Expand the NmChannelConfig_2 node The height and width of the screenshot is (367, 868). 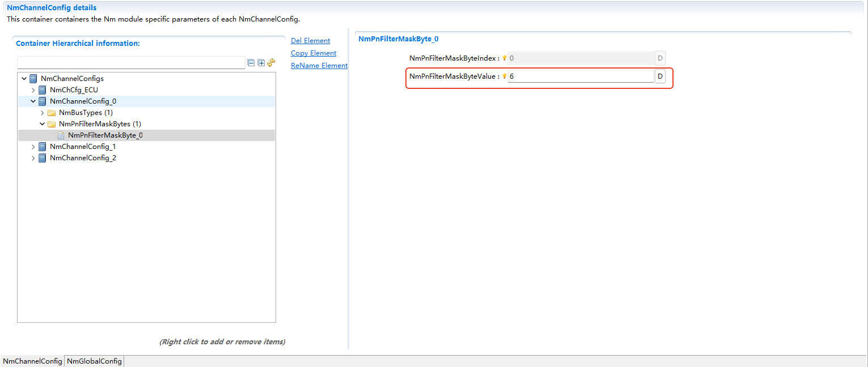(x=33, y=158)
